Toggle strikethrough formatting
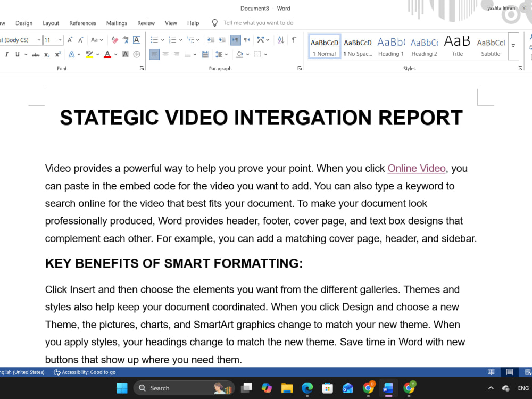Image resolution: width=532 pixels, height=399 pixels. 36,55
